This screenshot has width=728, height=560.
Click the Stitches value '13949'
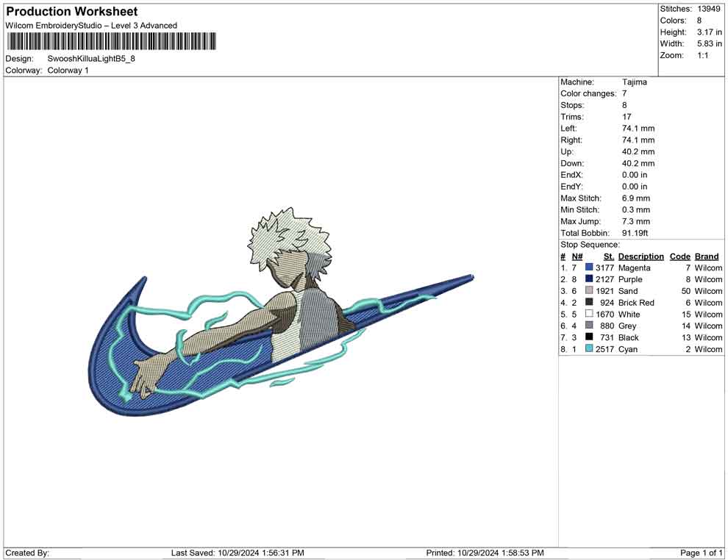[708, 9]
